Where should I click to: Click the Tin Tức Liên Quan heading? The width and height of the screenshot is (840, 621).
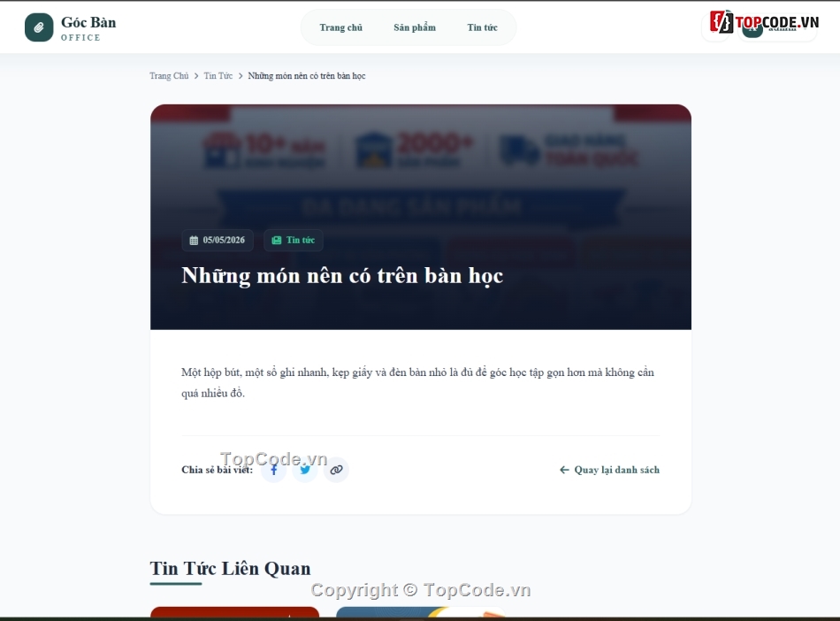click(x=231, y=569)
